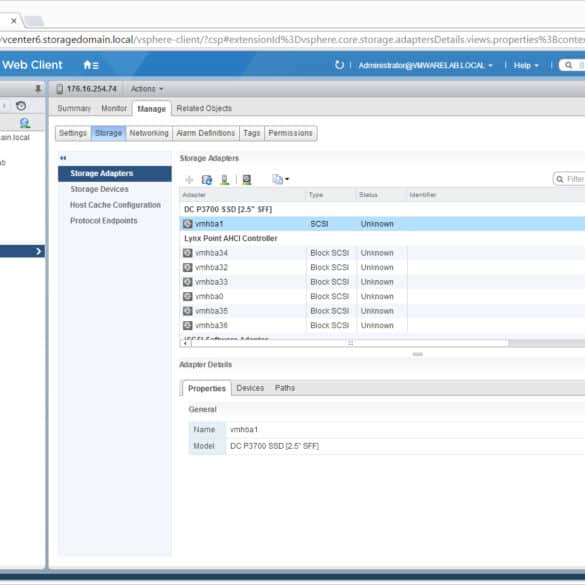Select the vmhba35 adapter icon
The image size is (585, 585).
[187, 311]
